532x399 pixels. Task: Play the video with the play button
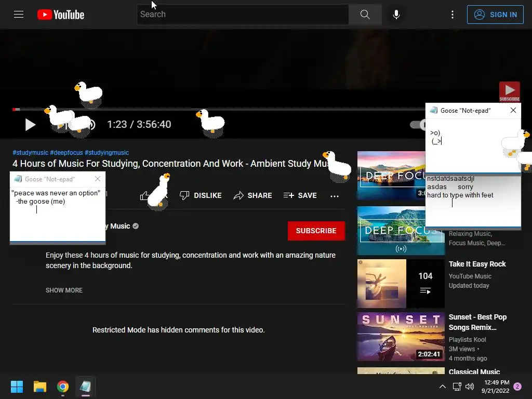pyautogui.click(x=30, y=125)
